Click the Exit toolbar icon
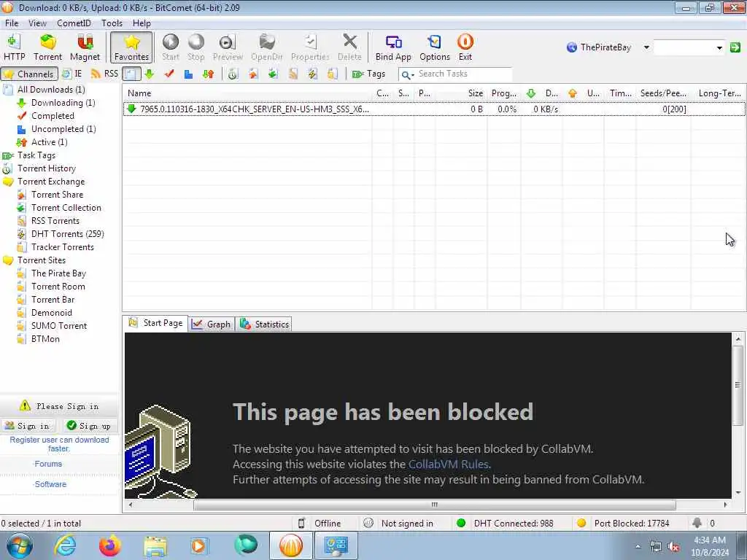747x560 pixels. tap(465, 47)
